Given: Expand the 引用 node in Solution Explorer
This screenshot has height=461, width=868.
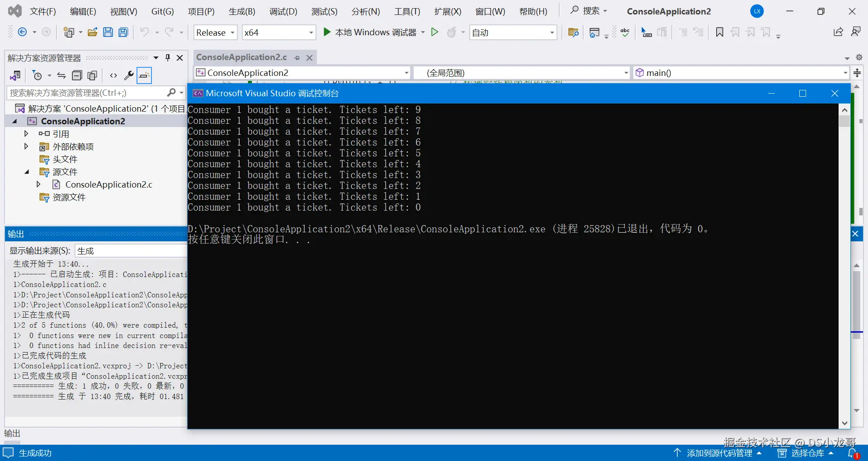Looking at the screenshot, I should (x=26, y=134).
